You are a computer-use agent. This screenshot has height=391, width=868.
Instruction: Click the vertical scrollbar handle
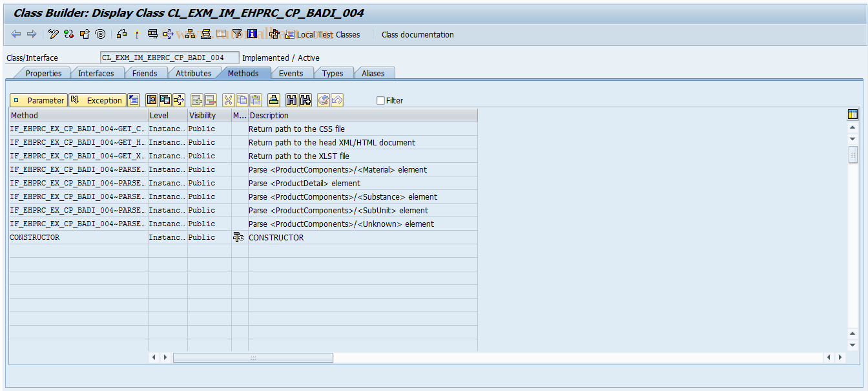pyautogui.click(x=852, y=154)
